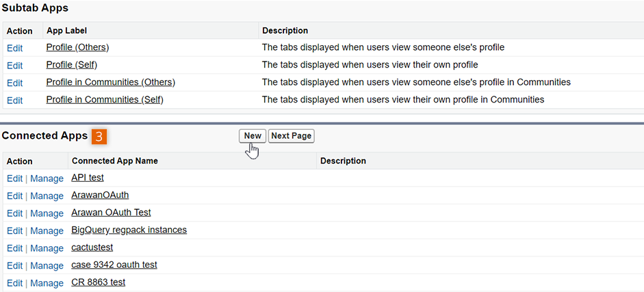
Task: Edit the Profile (Others) subtab app
Action: [x=15, y=49]
